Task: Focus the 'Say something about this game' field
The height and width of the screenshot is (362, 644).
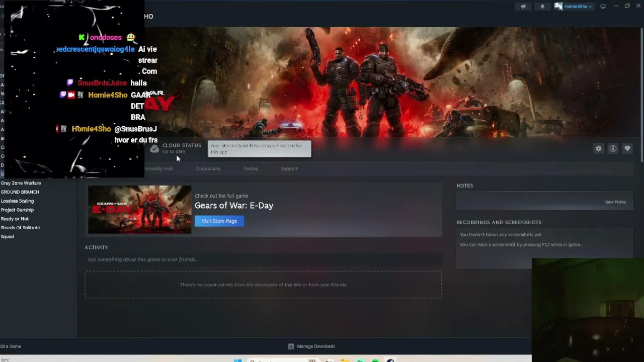Action: (263, 259)
